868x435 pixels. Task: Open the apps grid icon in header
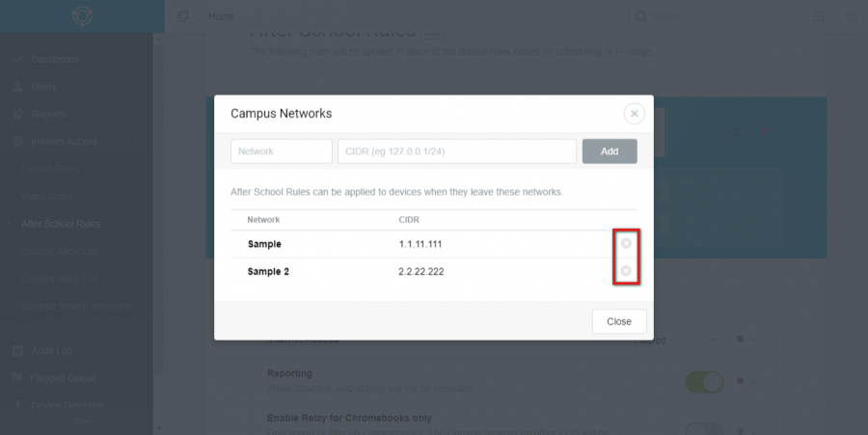(818, 16)
